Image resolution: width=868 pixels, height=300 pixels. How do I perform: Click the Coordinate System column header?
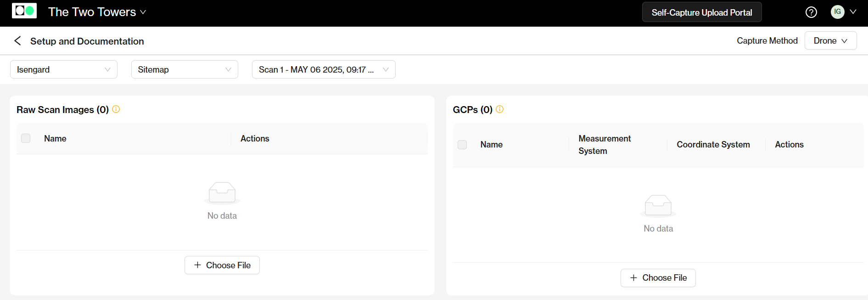pos(713,145)
